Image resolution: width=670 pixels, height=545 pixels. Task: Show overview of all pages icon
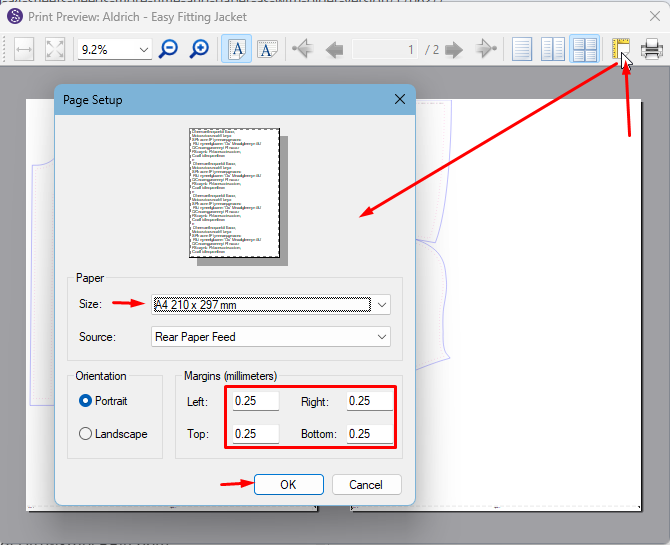point(584,49)
